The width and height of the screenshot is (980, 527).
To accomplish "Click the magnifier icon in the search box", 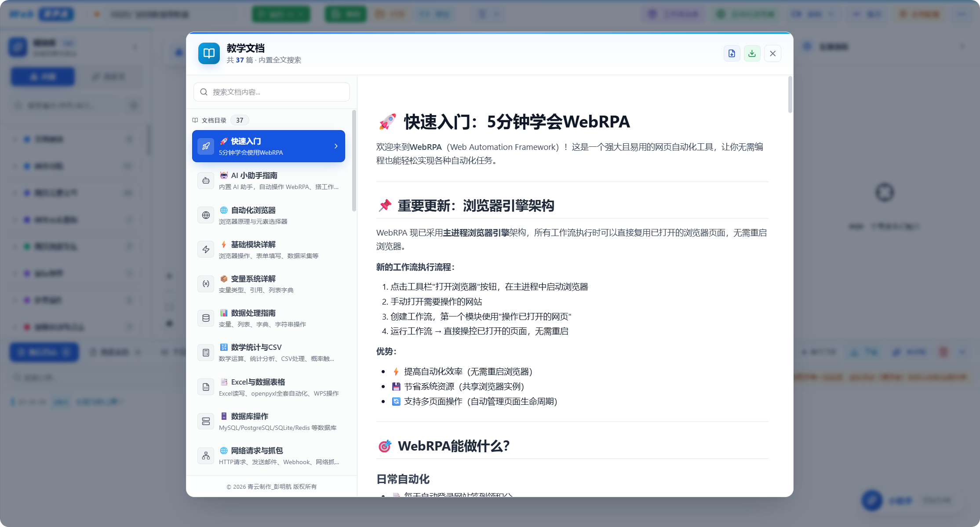I will 204,92.
